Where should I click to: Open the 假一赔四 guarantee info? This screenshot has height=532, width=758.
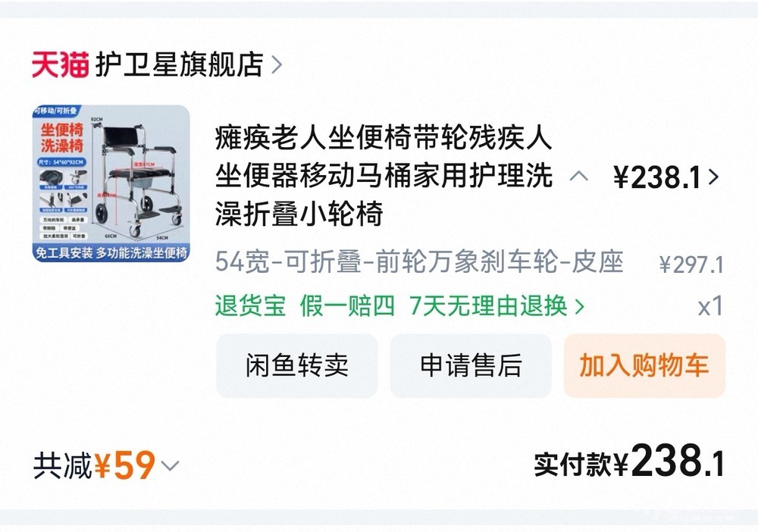tap(347, 306)
